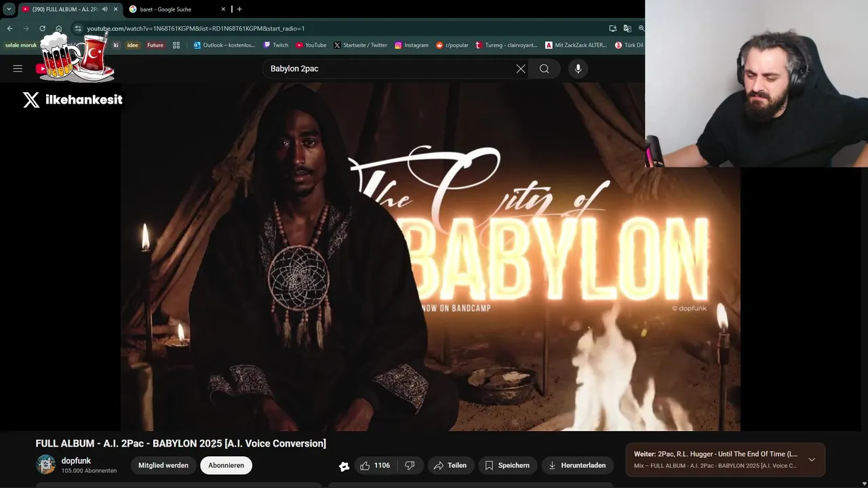
Task: Open dopfunk channel avatar
Action: (45, 465)
